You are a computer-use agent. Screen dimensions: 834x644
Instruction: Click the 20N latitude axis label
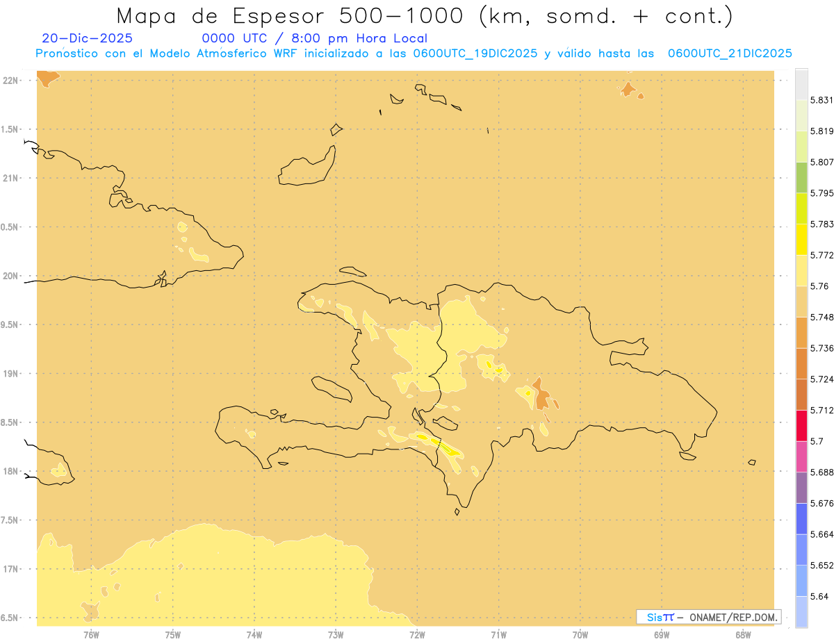coord(10,276)
